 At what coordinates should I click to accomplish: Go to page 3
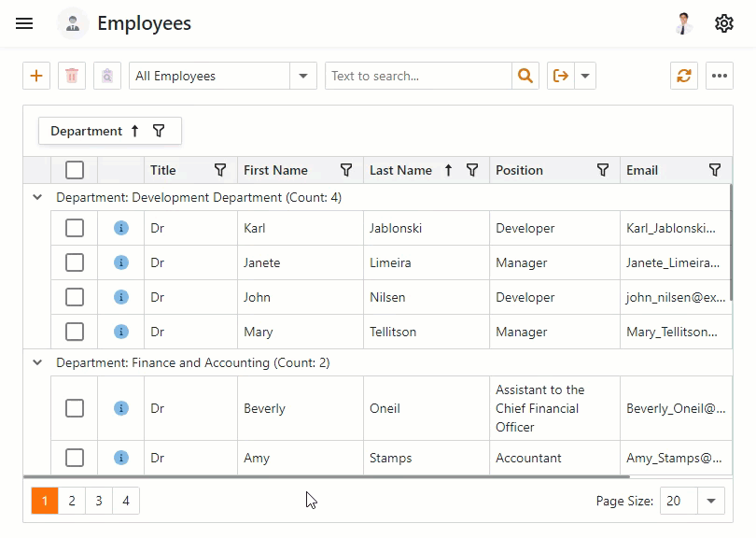(99, 501)
